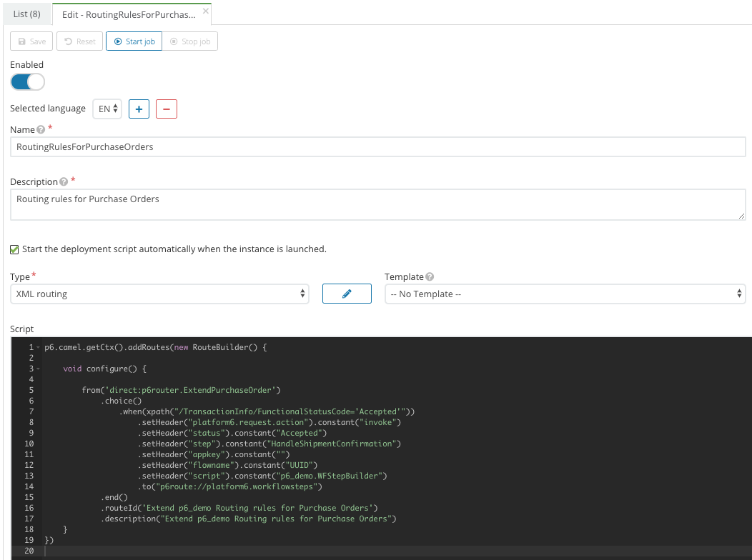Click the Reset undo arrow icon

(x=68, y=41)
